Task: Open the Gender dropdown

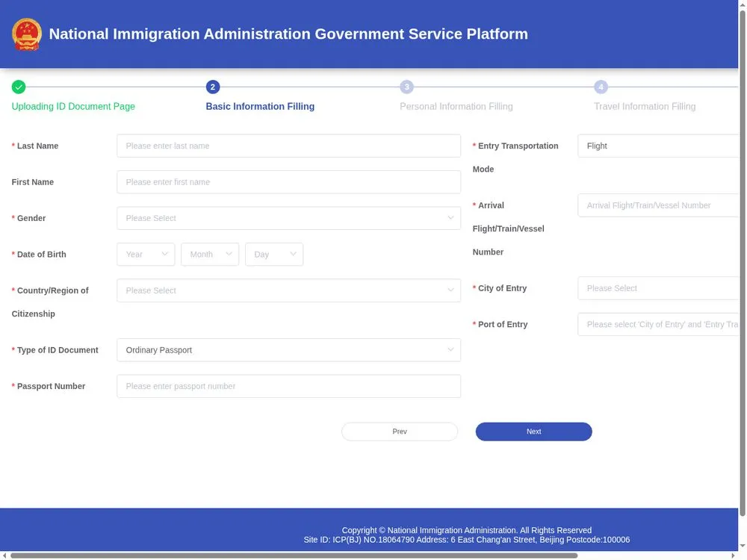Action: [288, 218]
